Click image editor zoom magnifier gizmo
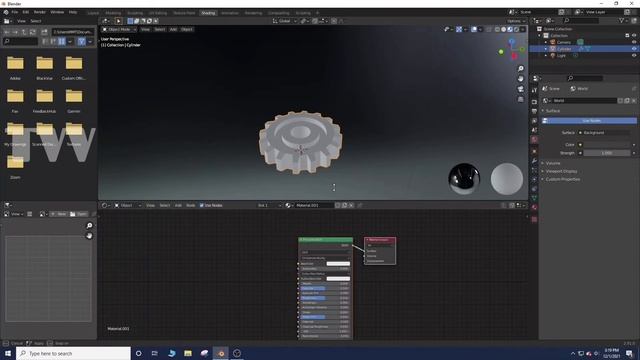Viewport: 640px width, 360px height. pos(89,225)
